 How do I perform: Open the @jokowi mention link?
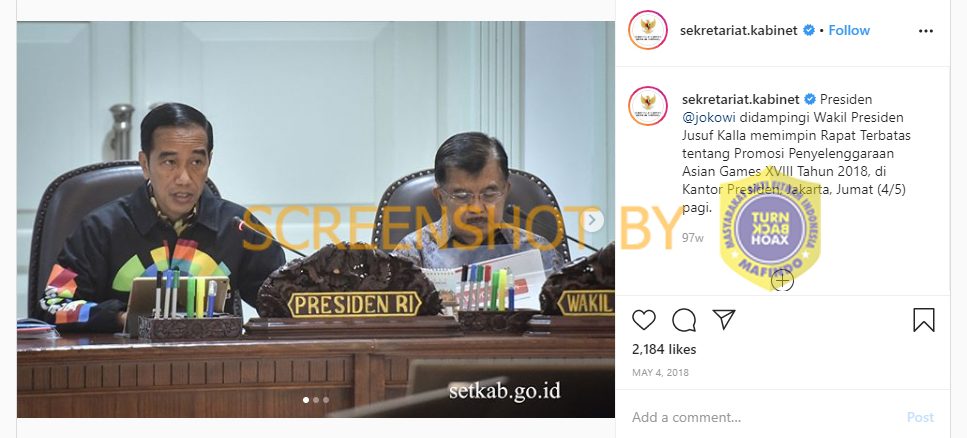pos(709,117)
